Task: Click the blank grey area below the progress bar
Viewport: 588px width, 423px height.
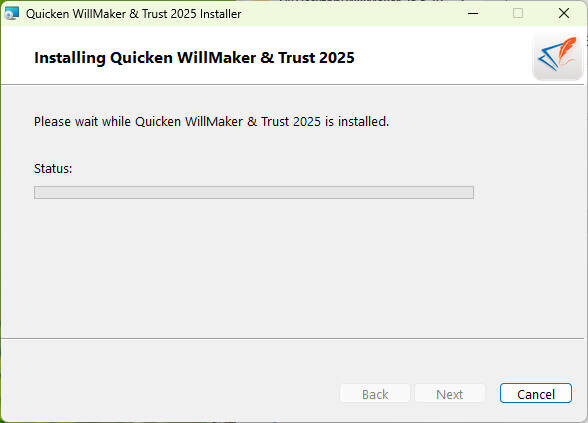Action: [x=254, y=266]
